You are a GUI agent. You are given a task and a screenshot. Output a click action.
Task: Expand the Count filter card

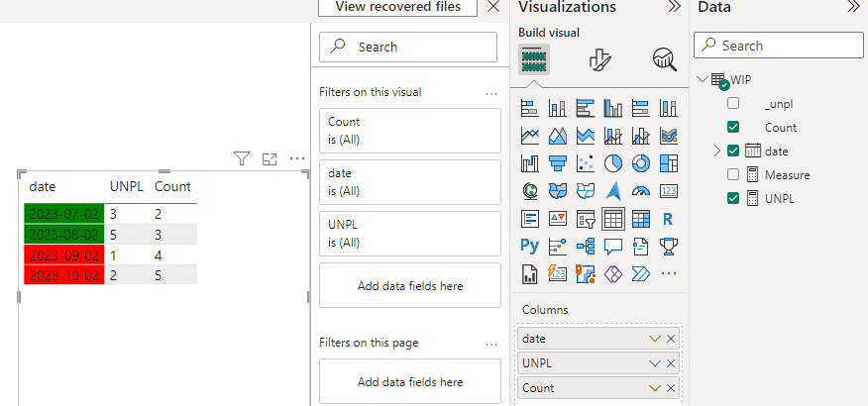pos(410,131)
